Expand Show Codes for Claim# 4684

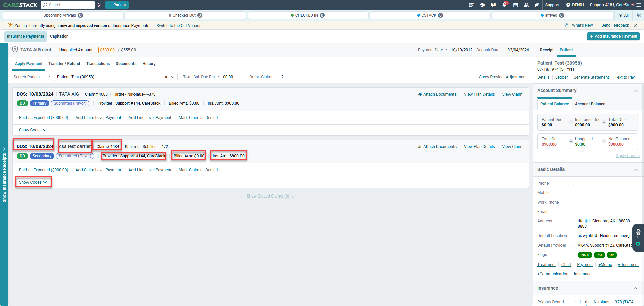(33, 182)
